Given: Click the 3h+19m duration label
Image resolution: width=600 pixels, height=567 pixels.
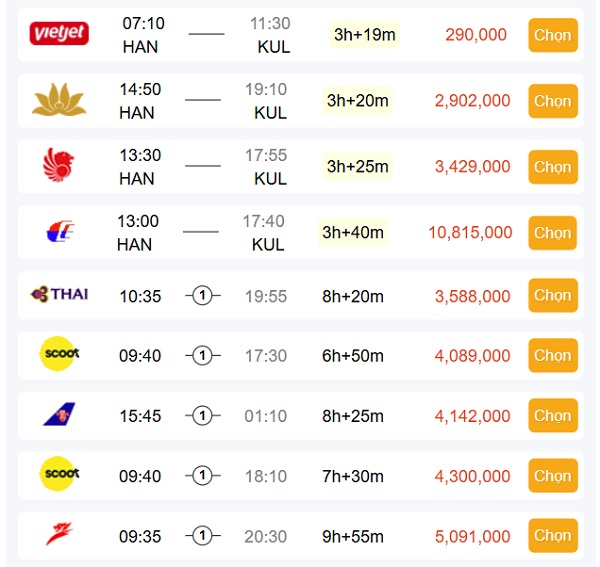Looking at the screenshot, I should point(364,35).
